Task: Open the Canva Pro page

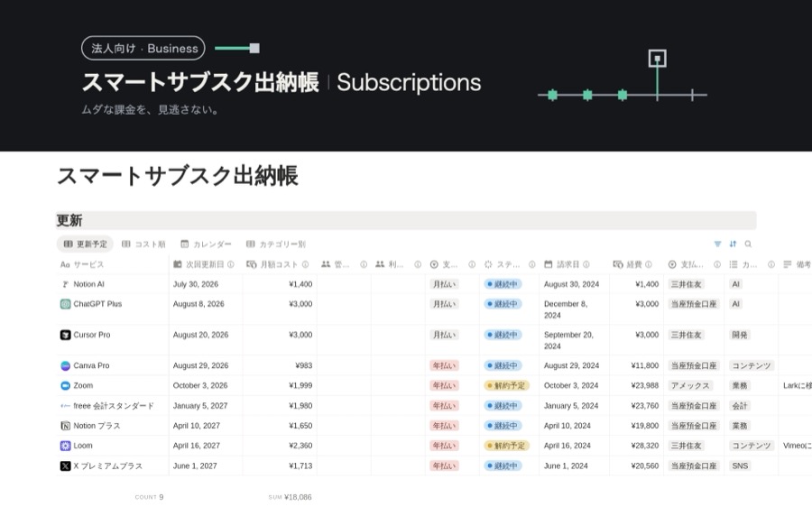Action: [91, 365]
